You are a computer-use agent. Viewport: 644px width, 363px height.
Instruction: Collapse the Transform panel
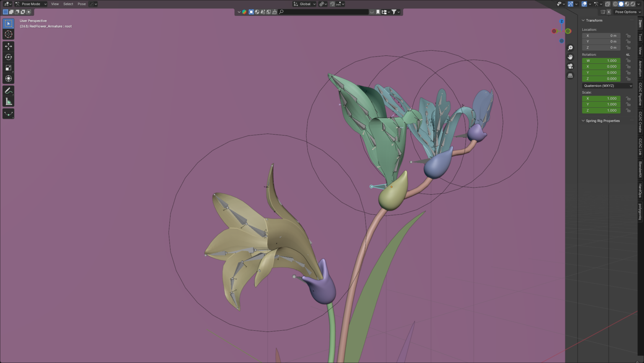(583, 20)
